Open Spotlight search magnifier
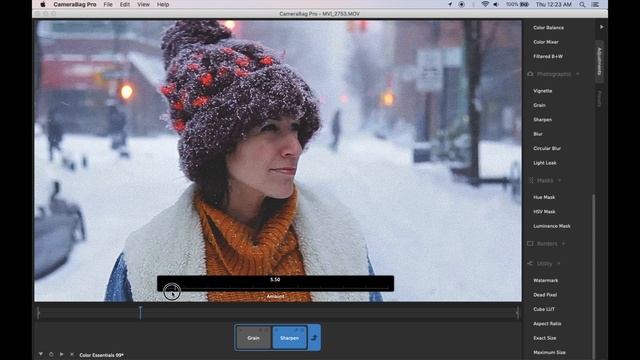The image size is (640, 360). (x=582, y=4)
